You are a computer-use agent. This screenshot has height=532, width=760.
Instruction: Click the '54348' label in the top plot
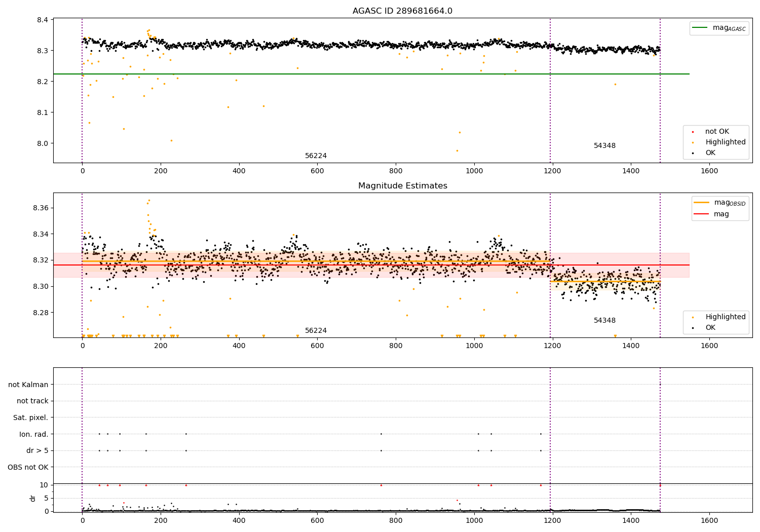click(x=604, y=146)
